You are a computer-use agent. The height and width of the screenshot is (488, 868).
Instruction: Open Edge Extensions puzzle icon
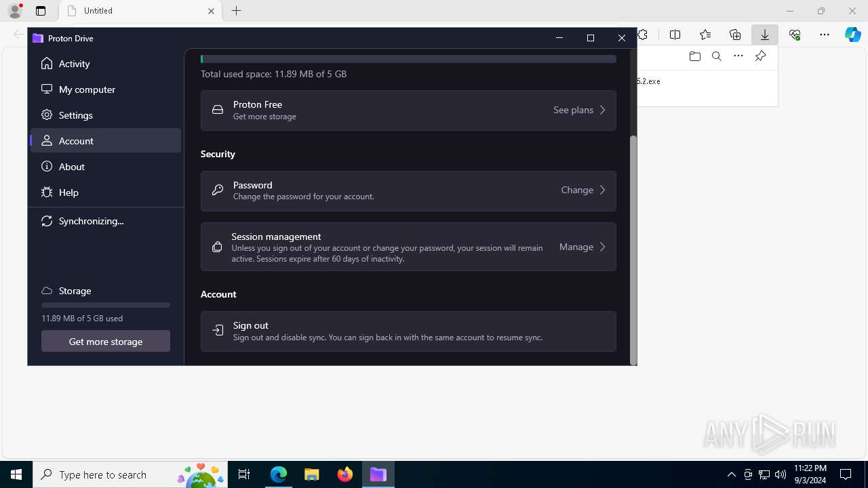click(x=643, y=35)
